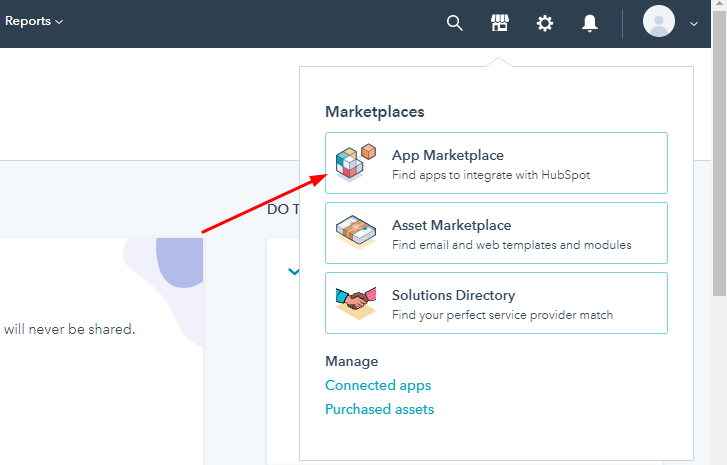Screen dimensions: 727x465
Task: Click the page vertical scrollbar thumb
Action: tap(719, 153)
